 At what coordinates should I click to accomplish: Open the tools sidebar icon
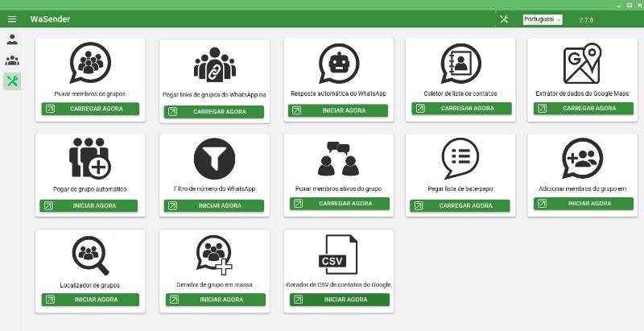click(x=12, y=81)
